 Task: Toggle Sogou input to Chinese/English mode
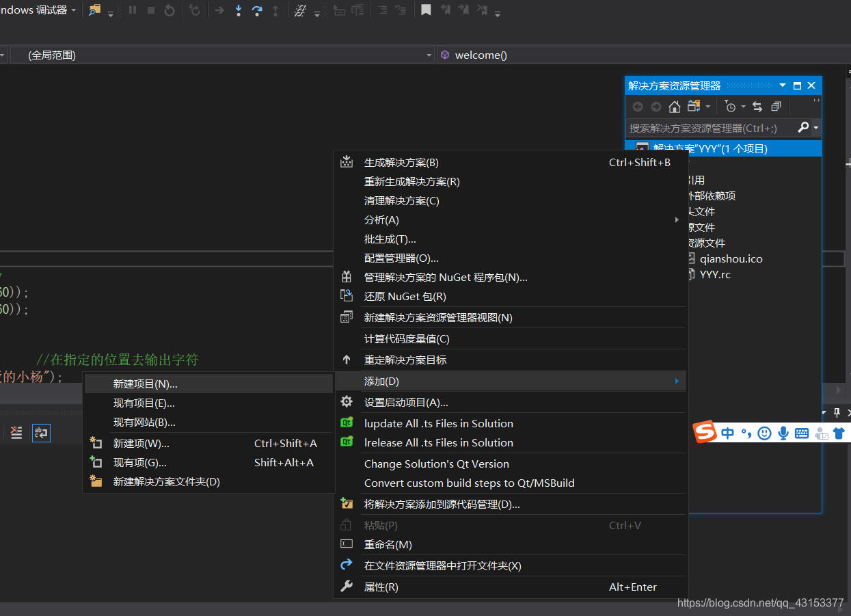[x=727, y=433]
